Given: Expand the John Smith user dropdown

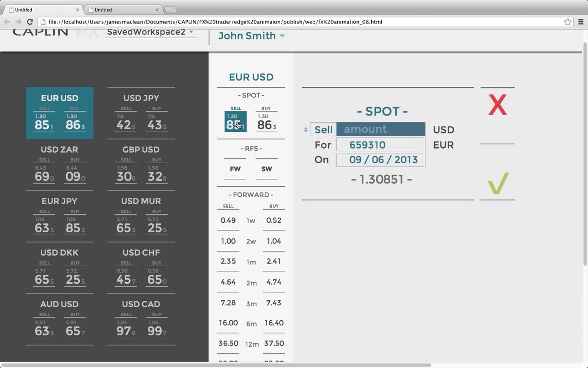Looking at the screenshot, I should (x=282, y=36).
